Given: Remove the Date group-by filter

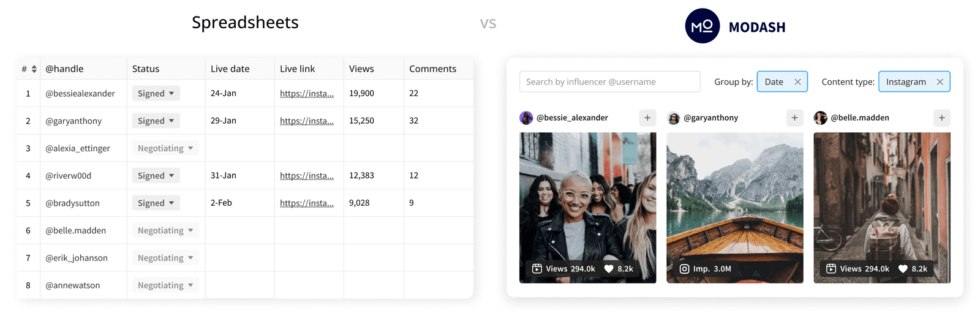Looking at the screenshot, I should [797, 82].
